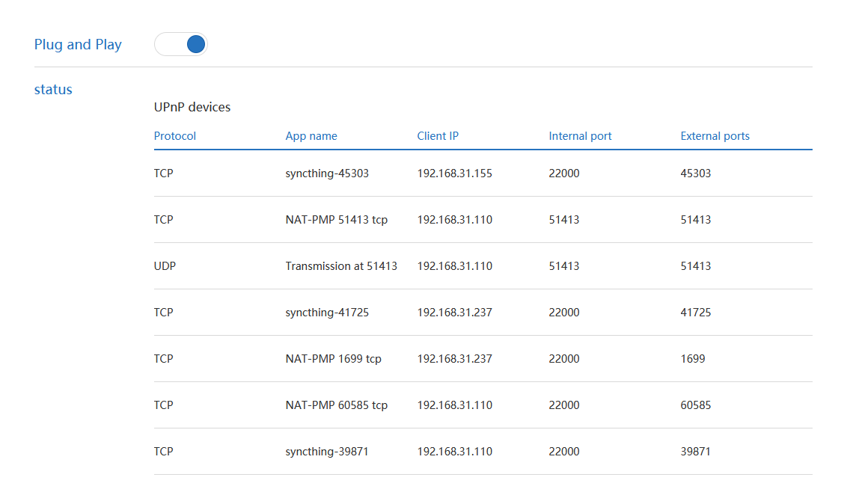The image size is (850, 504).
Task: Select client IP in syncthing-39871 row
Action: (454, 452)
